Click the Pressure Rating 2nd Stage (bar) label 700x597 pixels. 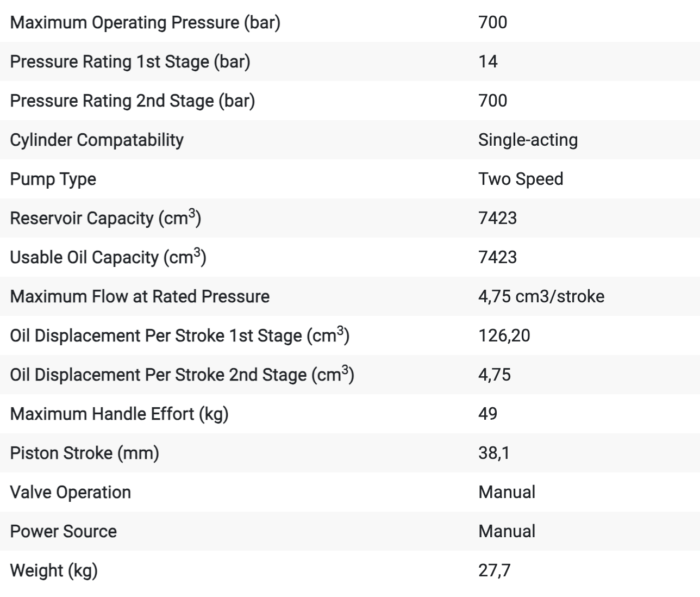coord(133,101)
